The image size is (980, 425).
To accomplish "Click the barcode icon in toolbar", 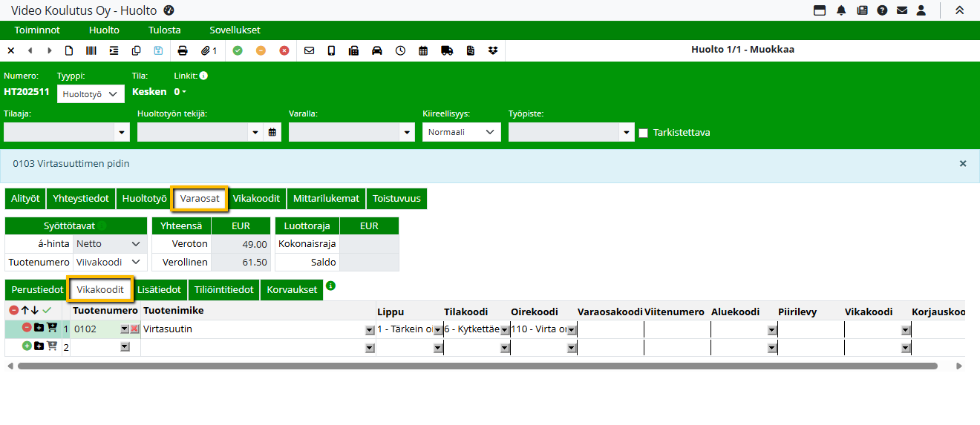I will [x=91, y=51].
